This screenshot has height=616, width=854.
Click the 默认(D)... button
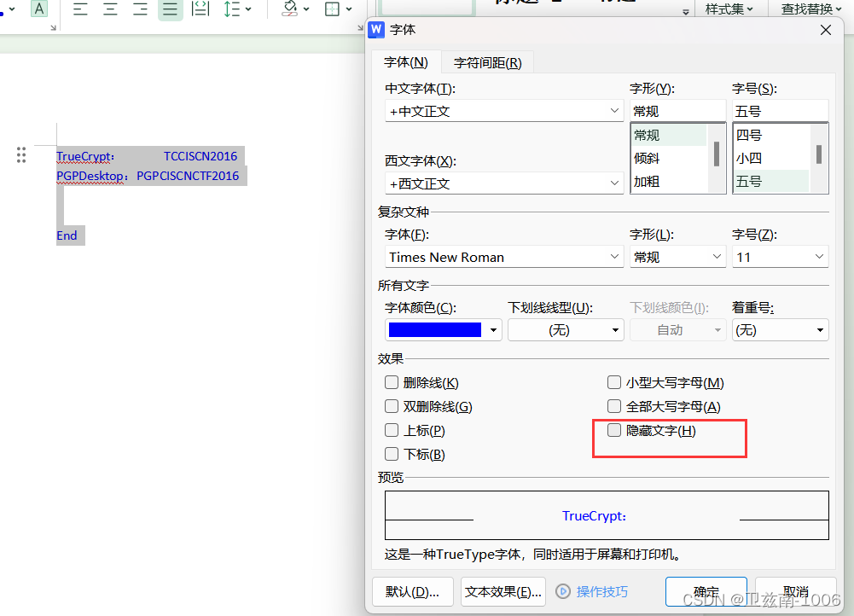[x=412, y=591]
